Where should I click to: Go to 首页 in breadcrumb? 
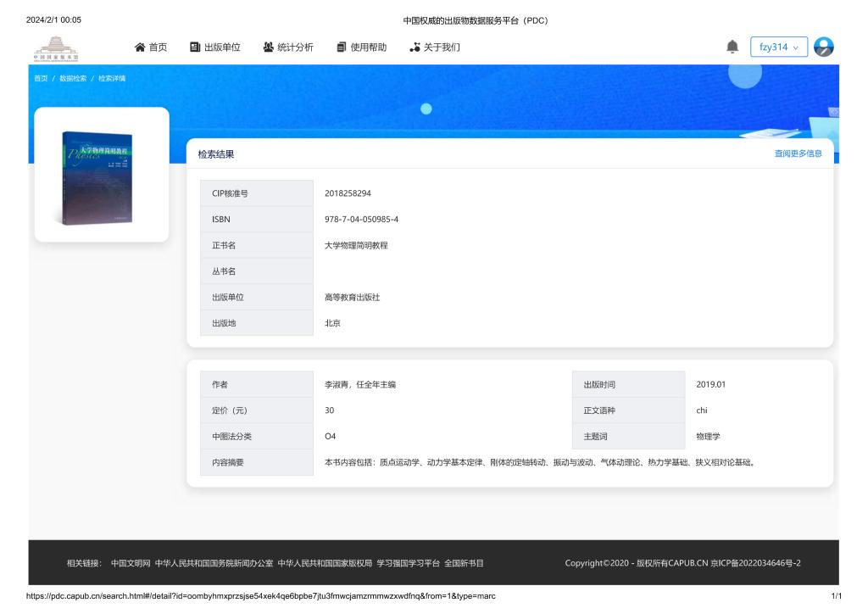tap(41, 79)
